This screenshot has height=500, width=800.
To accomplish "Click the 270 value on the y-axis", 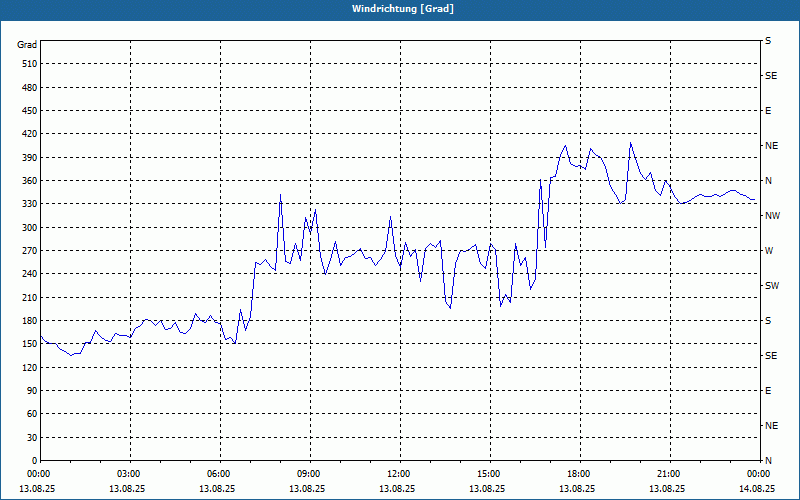I will pyautogui.click(x=30, y=251).
